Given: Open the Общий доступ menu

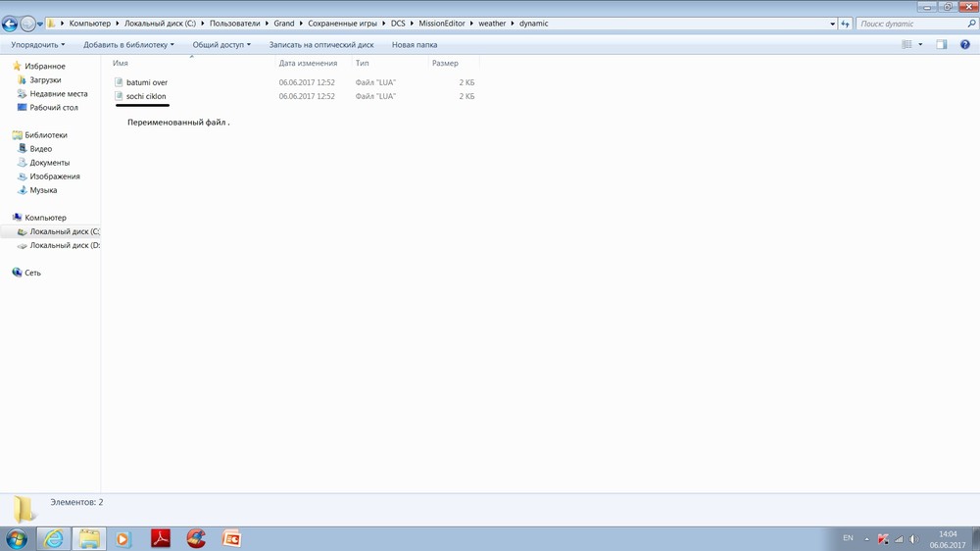Looking at the screenshot, I should click(221, 45).
